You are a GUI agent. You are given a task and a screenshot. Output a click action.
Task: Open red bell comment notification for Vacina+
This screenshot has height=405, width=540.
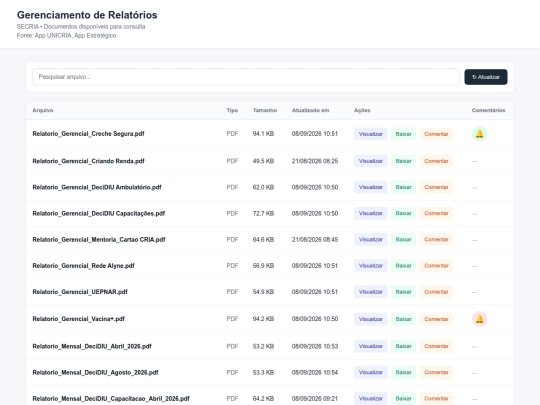click(x=479, y=319)
